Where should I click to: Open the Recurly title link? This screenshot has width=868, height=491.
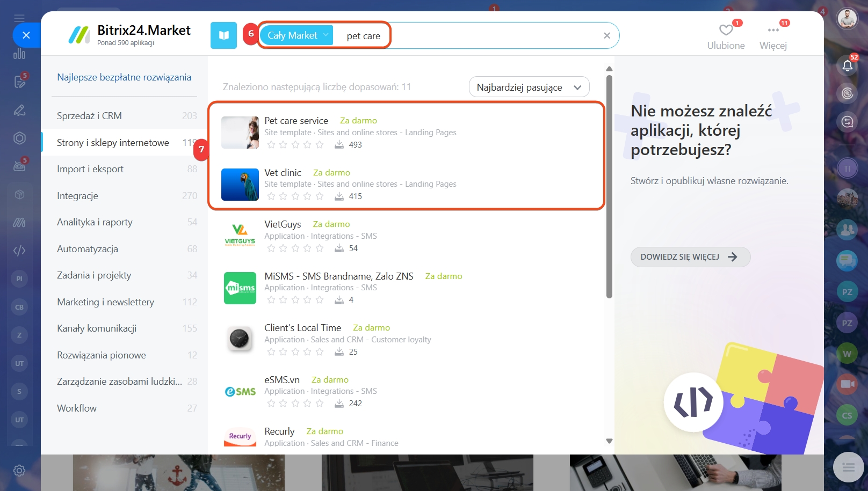(x=279, y=431)
